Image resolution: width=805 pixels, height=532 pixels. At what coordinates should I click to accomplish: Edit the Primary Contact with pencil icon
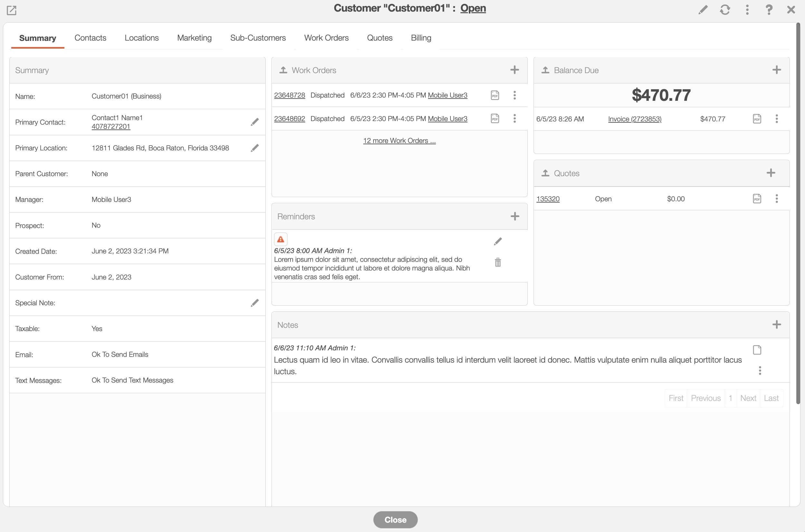[254, 122]
